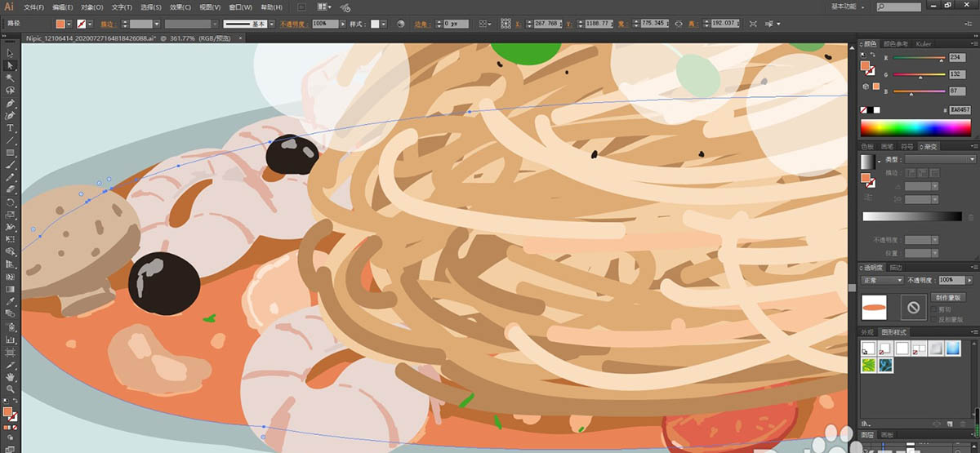Select the Type tool
Screen dimensions: 980x453
pyautogui.click(x=11, y=128)
